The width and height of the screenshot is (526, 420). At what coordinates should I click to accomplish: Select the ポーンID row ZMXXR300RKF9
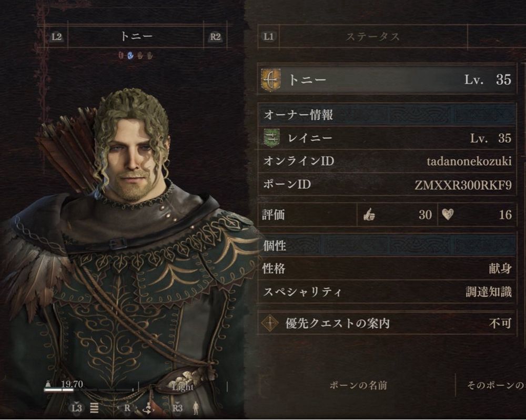(x=387, y=185)
